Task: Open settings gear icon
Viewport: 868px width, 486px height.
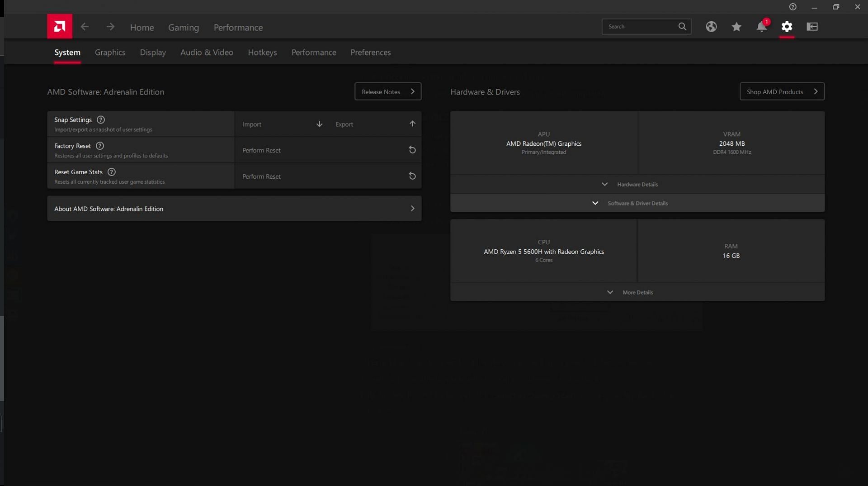Action: pos(787,27)
